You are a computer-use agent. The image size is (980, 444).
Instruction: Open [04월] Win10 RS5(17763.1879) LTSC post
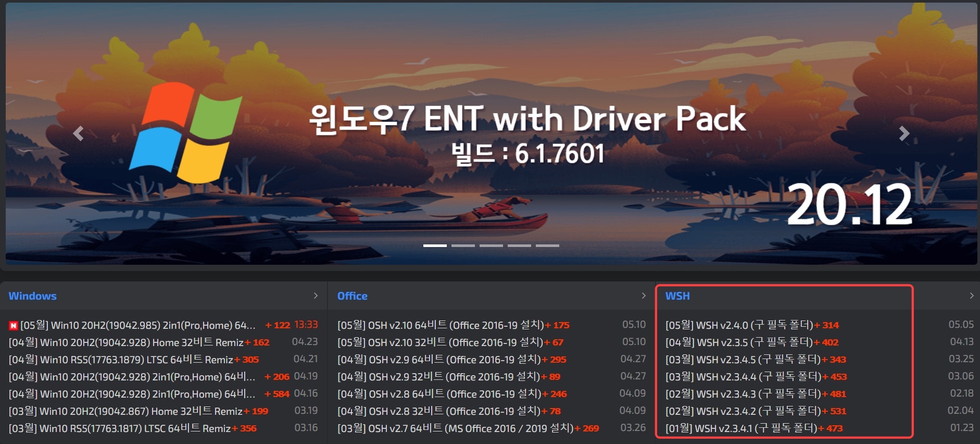pyautogui.click(x=121, y=360)
